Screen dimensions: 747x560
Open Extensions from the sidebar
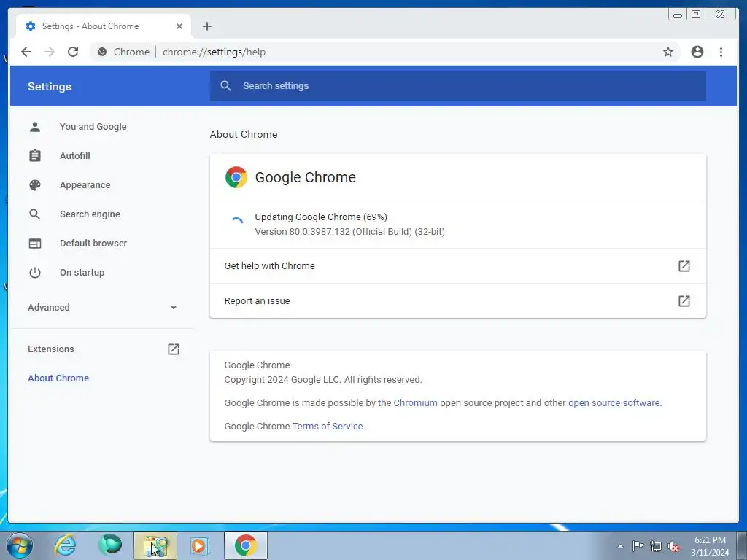pos(51,349)
